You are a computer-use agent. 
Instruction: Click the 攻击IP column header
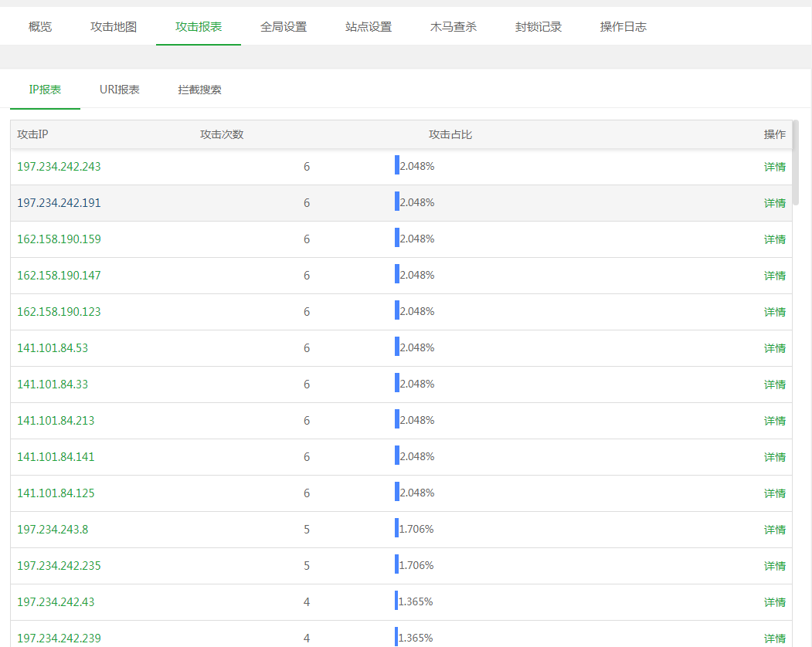pyautogui.click(x=32, y=134)
